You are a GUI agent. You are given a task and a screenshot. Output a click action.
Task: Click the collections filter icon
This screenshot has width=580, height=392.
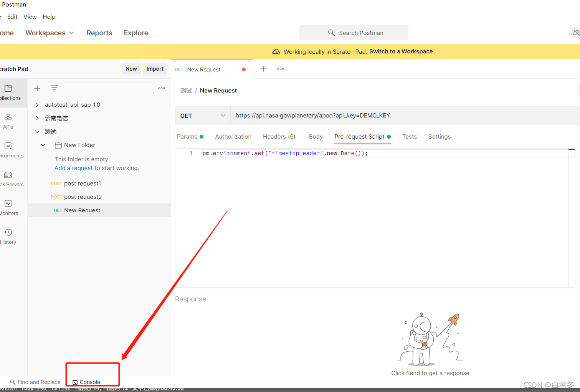pyautogui.click(x=54, y=88)
